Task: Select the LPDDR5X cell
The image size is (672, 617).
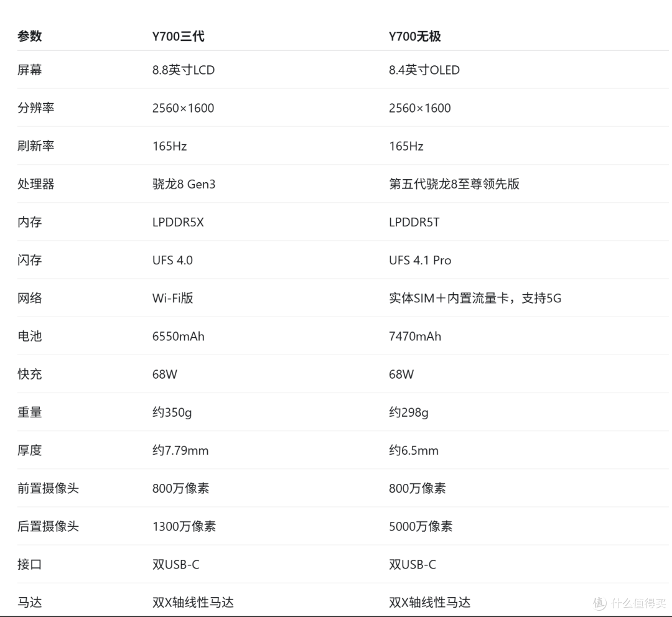Action: (179, 222)
